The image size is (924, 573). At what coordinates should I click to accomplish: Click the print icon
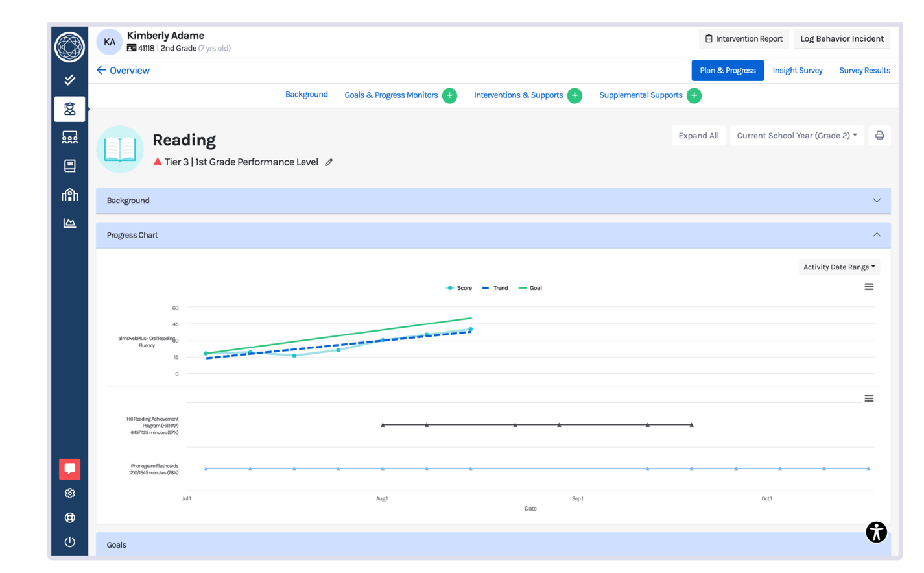[x=879, y=136]
